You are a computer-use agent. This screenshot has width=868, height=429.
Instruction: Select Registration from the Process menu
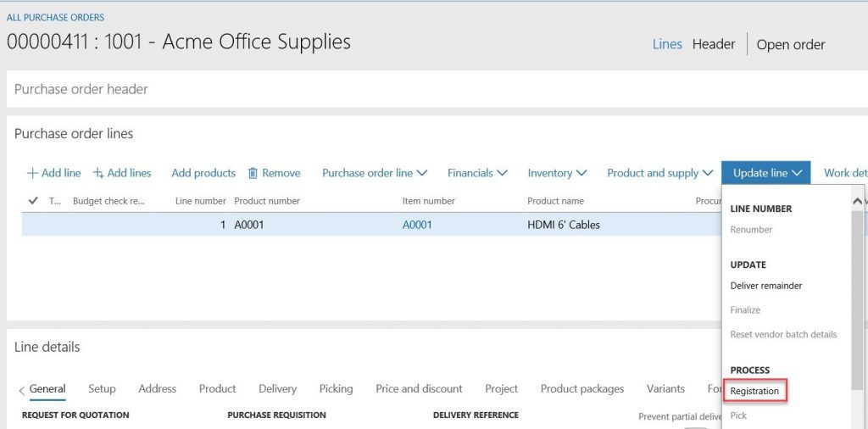(754, 391)
